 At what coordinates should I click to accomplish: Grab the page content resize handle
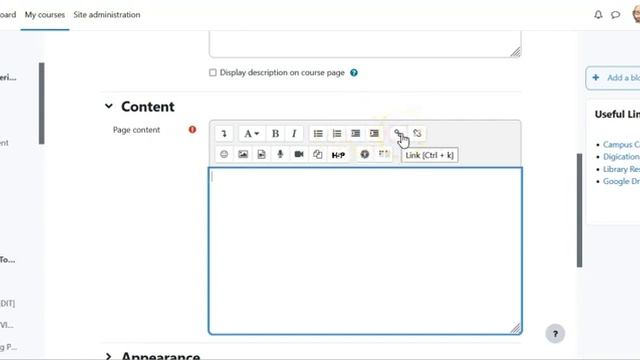coord(516,329)
